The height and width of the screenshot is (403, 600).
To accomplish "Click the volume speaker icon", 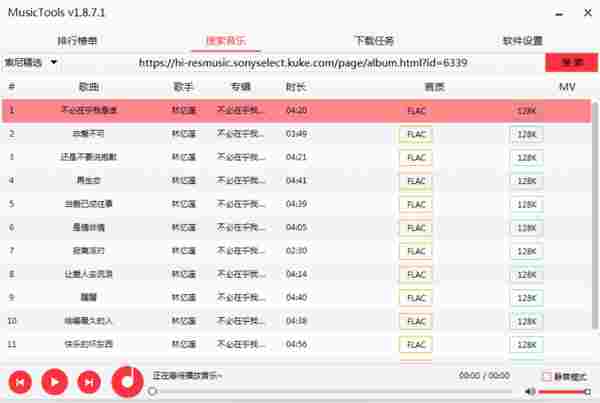I will tap(530, 391).
